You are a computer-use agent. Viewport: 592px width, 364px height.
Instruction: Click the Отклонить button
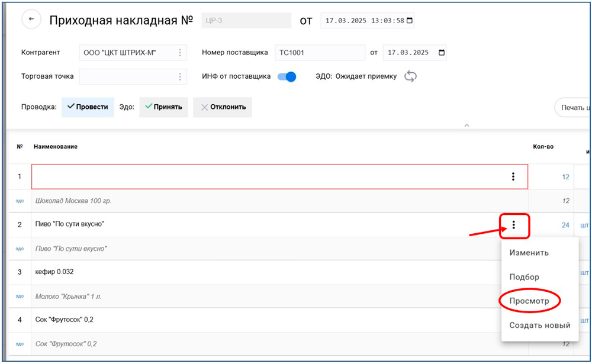[x=222, y=107]
